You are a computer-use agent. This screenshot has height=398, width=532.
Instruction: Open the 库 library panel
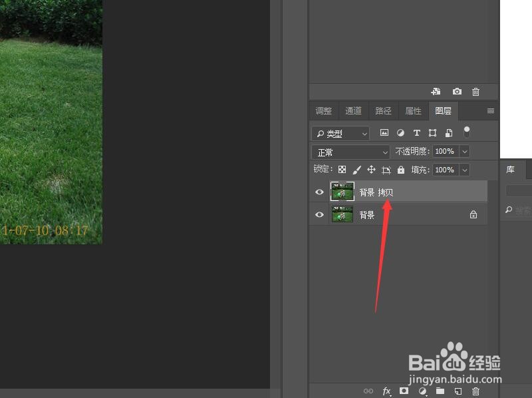point(510,170)
